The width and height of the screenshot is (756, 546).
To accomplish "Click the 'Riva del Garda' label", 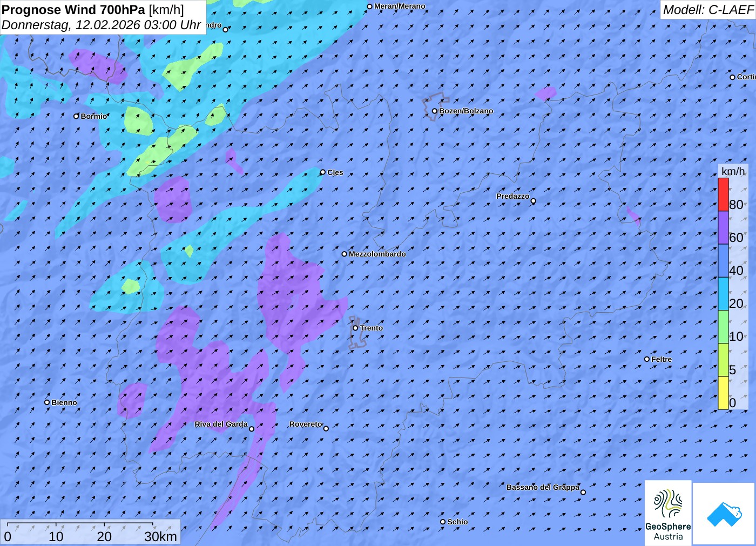I will click(x=221, y=424).
